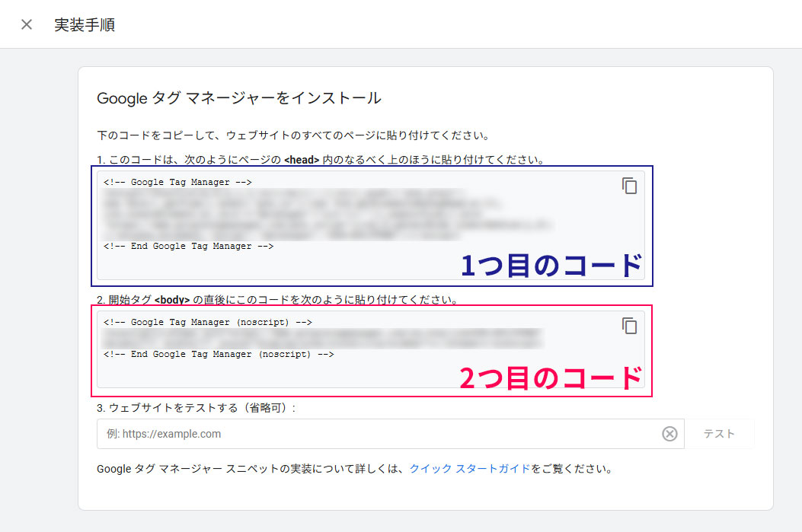Viewport: 802px width, 532px height.
Task: Click the 3. ウェブサイトをテストする label
Action: point(197,408)
